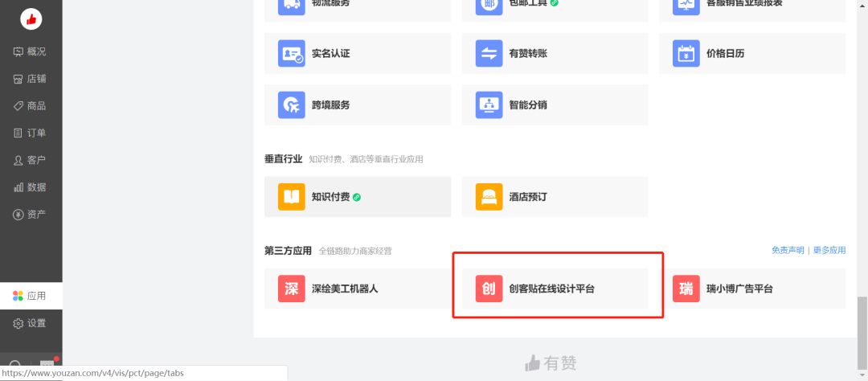Image resolution: width=868 pixels, height=381 pixels.
Task: Click the 店铺 storefront icon in sidebar
Action: pos(18,79)
